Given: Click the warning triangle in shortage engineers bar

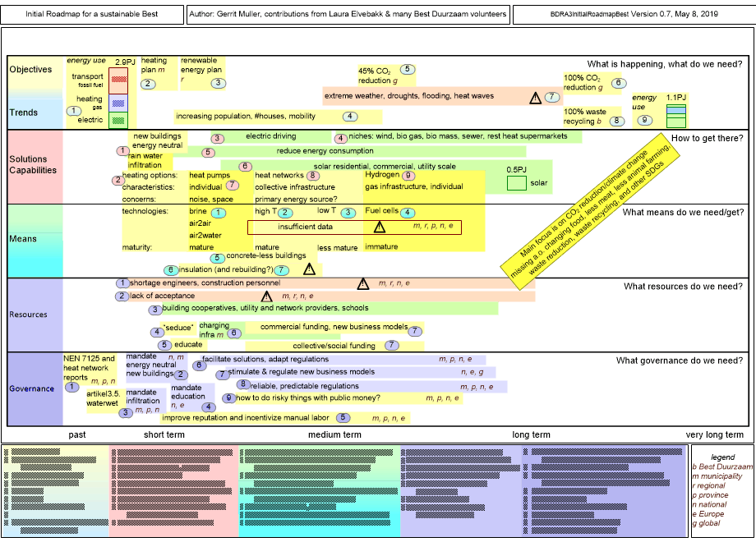Looking at the screenshot, I should coord(363,284).
